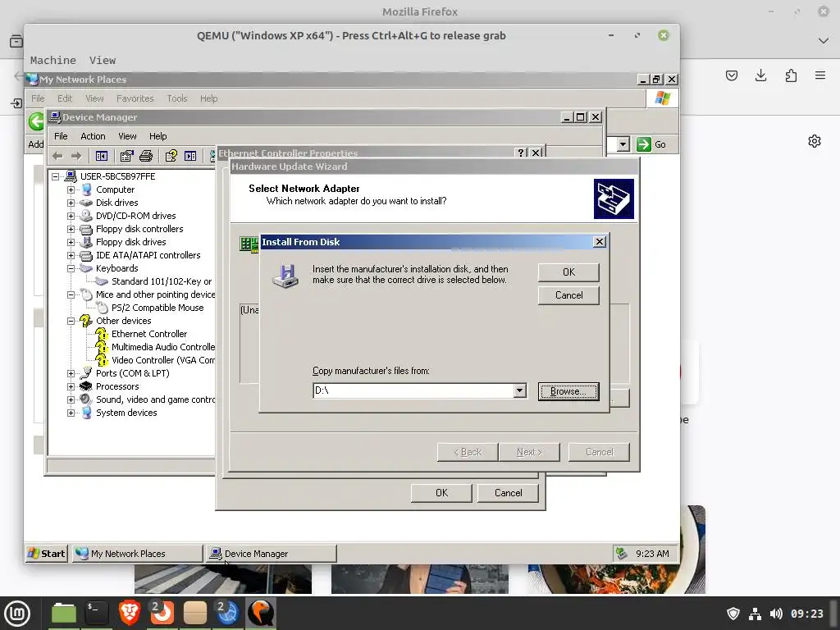Open the green Files folder in the panel

64,613
